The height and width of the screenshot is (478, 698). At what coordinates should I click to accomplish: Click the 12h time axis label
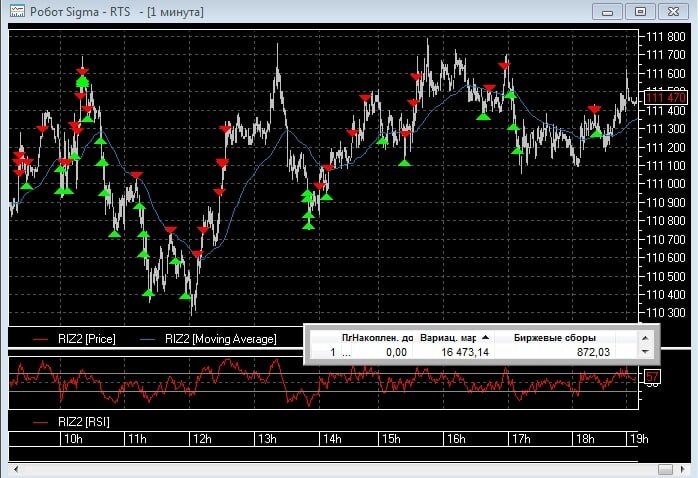[202, 439]
